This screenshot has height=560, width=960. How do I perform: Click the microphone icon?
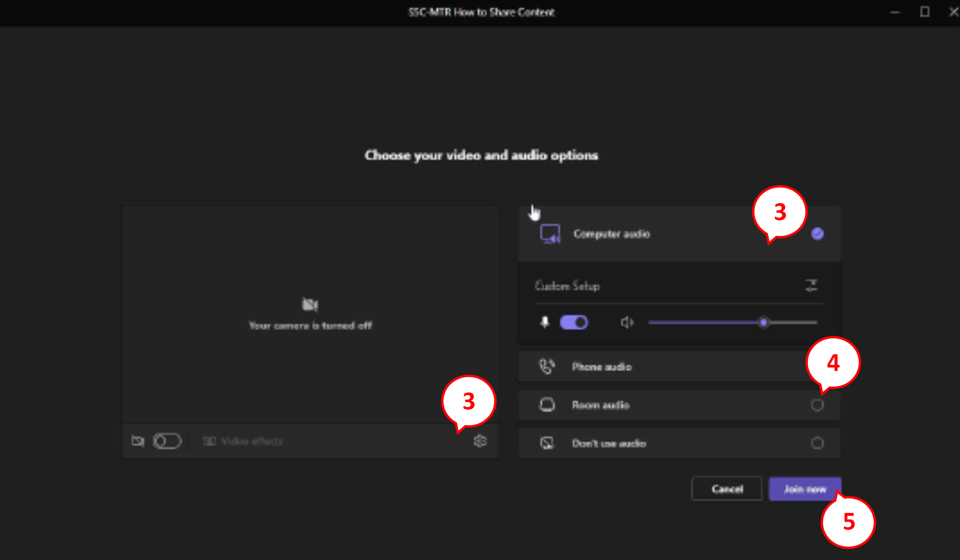[x=545, y=322]
